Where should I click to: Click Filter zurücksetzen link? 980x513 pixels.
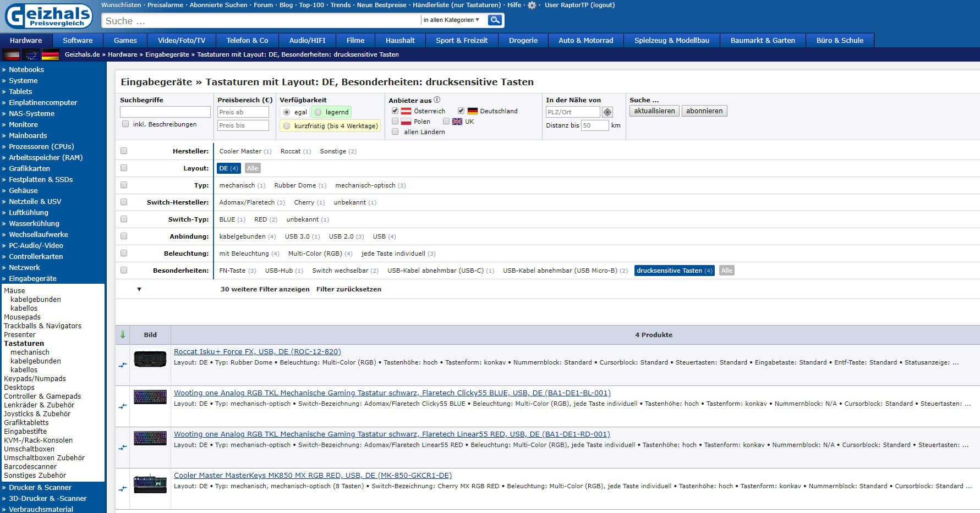click(349, 289)
